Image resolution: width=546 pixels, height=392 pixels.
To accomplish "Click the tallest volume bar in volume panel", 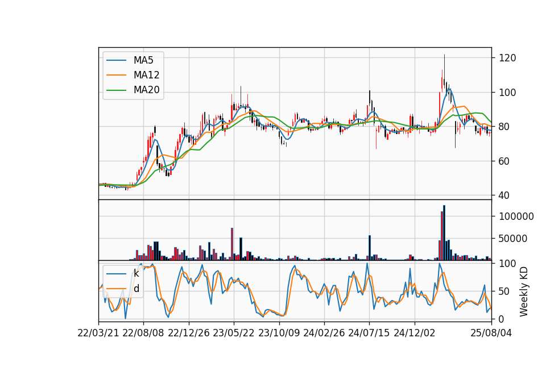I will point(444,233).
